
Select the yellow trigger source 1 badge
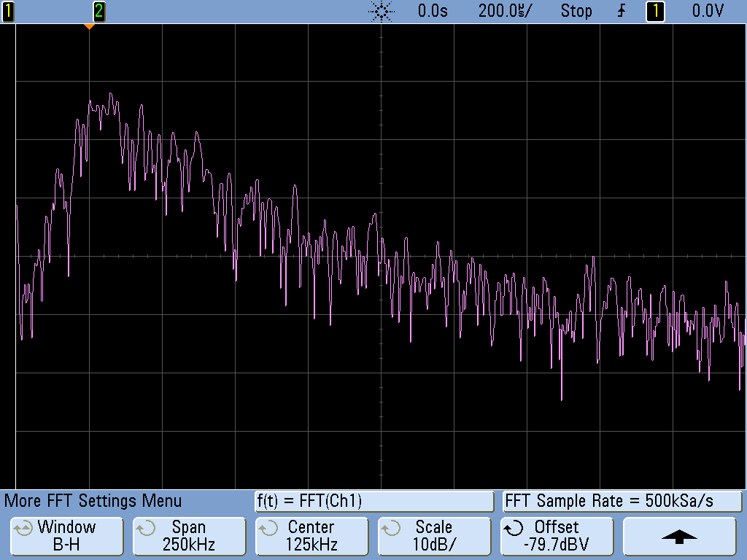[655, 11]
